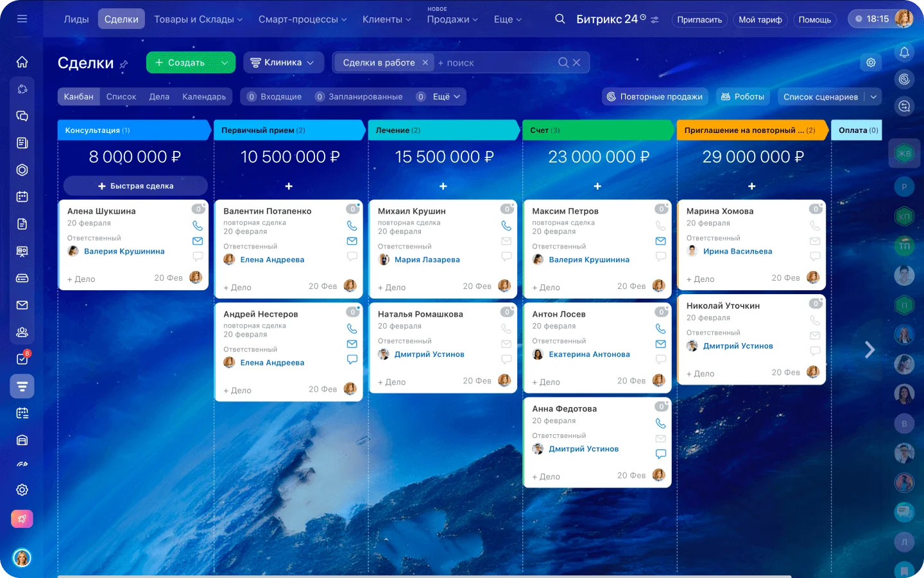The height and width of the screenshot is (578, 924).
Task: Open kanban settings gear icon
Action: (871, 62)
